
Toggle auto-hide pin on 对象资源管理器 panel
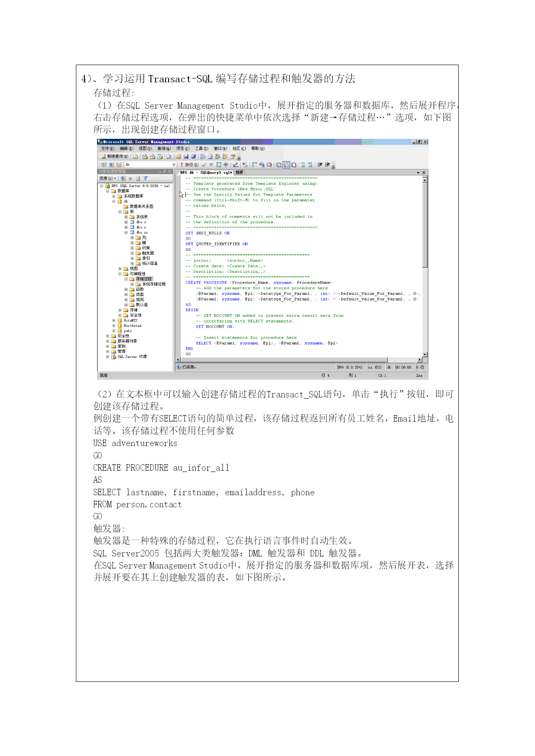click(x=164, y=172)
